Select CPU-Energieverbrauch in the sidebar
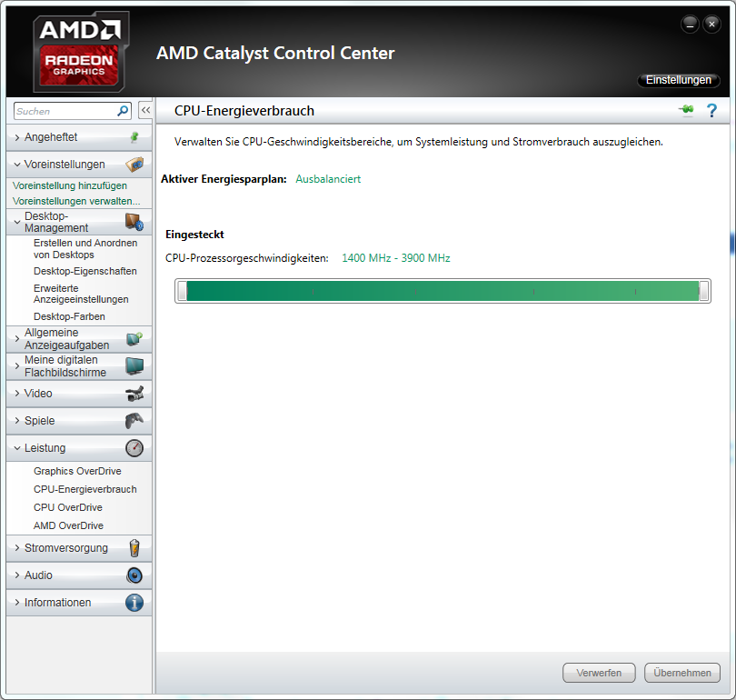736x700 pixels. [x=85, y=489]
